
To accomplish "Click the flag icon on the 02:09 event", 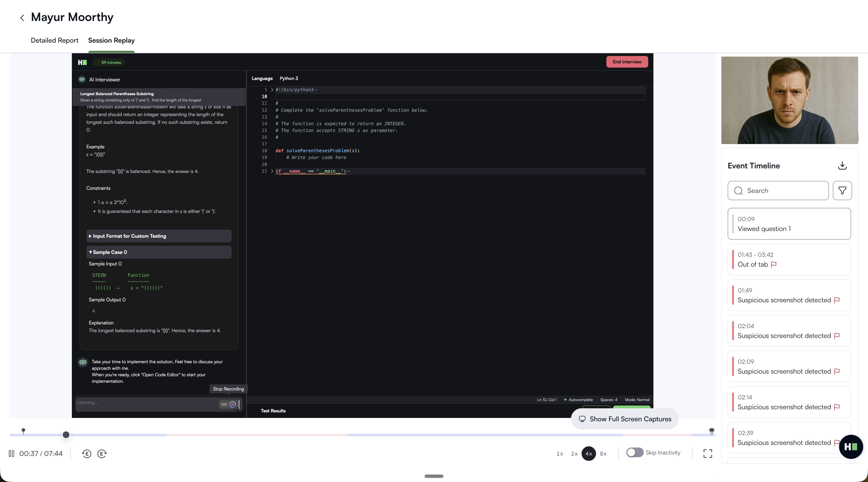I will click(x=837, y=372).
